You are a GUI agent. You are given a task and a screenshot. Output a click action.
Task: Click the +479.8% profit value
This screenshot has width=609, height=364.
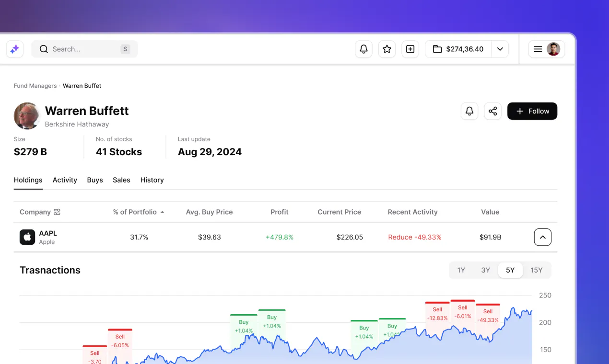(x=280, y=237)
